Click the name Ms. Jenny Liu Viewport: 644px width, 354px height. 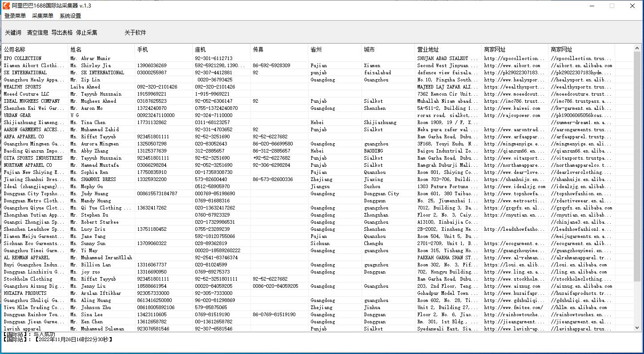88,286
